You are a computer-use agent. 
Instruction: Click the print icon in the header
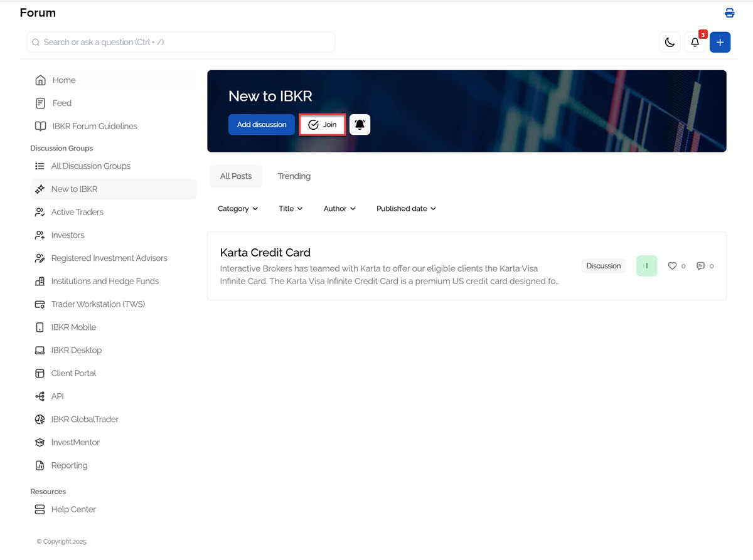coord(729,13)
